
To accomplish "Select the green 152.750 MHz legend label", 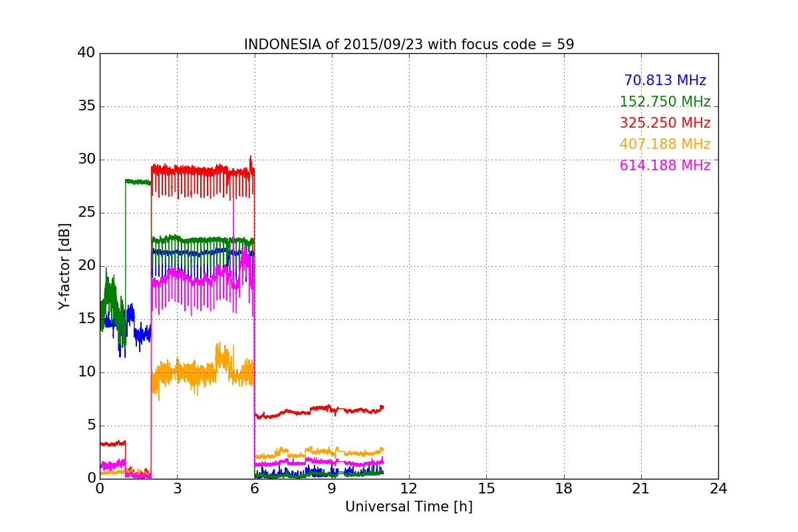I will (x=665, y=102).
